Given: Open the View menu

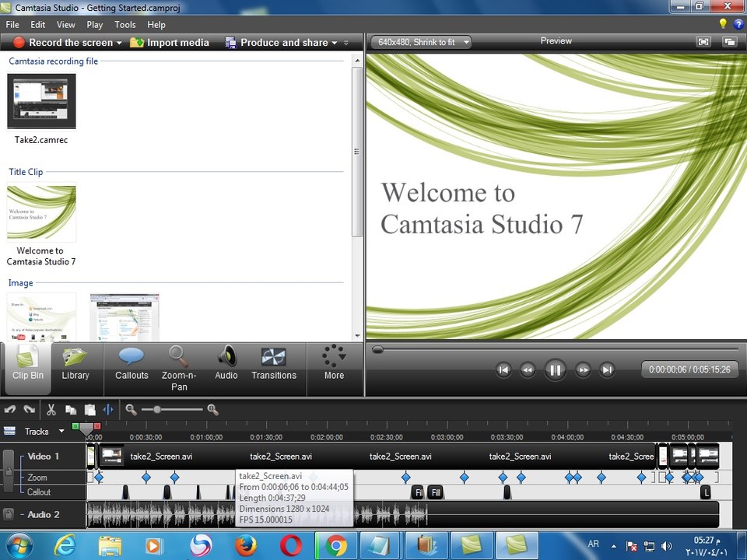Looking at the screenshot, I should coord(65,25).
